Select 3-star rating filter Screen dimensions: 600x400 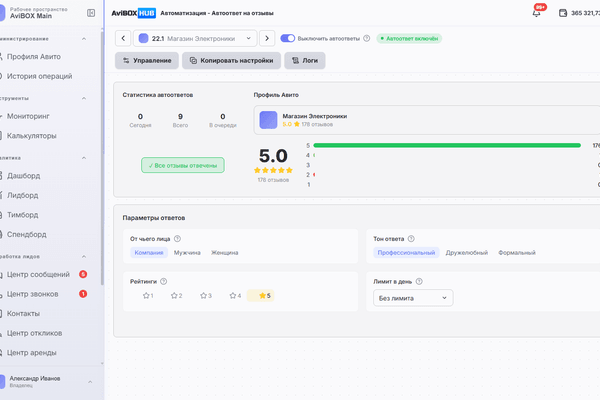206,296
